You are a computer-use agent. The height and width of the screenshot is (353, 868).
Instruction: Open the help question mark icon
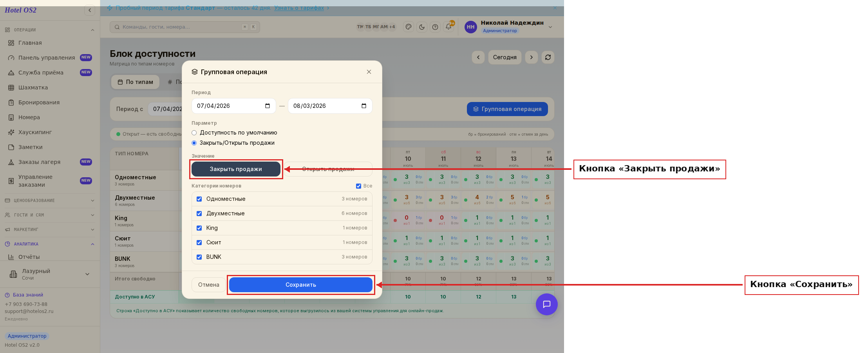click(435, 27)
